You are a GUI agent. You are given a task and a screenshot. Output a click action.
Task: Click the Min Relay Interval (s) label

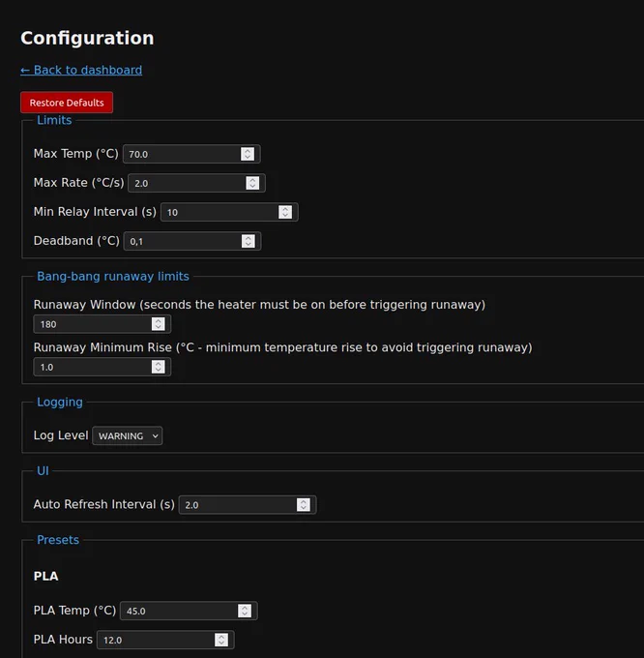point(95,212)
